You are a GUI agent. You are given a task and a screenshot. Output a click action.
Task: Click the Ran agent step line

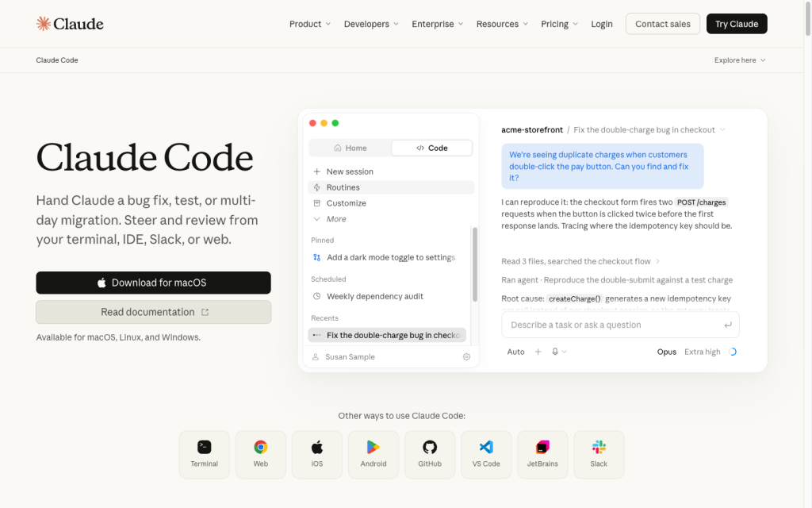point(617,280)
